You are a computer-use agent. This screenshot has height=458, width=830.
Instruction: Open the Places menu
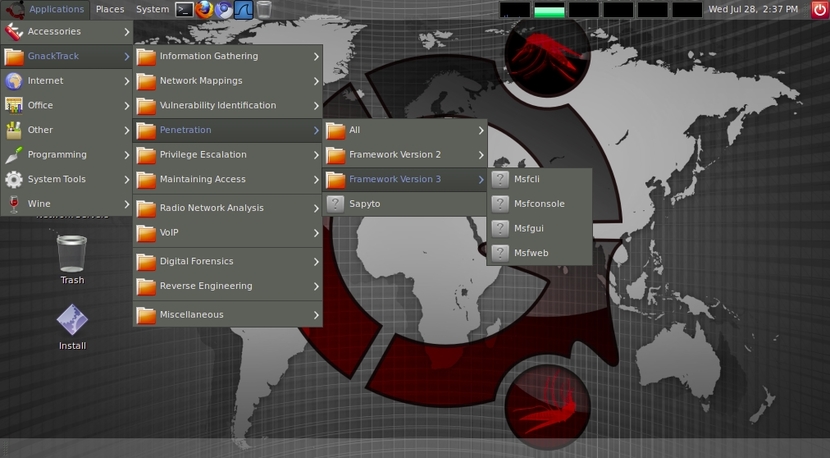pyautogui.click(x=110, y=10)
